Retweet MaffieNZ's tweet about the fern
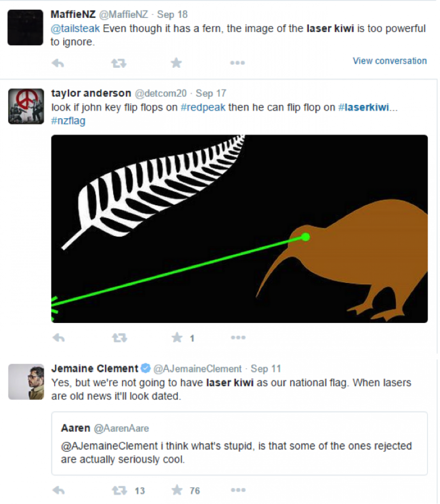The width and height of the screenshot is (440, 504). (x=118, y=63)
